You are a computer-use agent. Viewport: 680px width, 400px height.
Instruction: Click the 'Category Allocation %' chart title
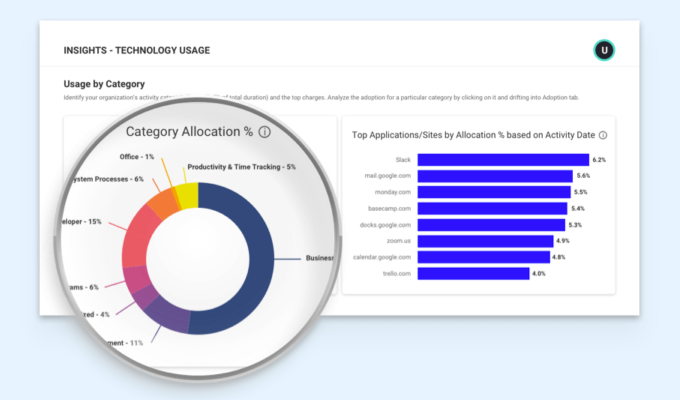coord(190,131)
